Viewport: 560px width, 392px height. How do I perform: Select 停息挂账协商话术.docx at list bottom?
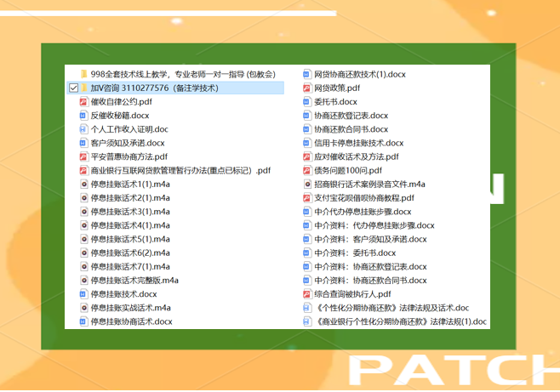click(131, 321)
